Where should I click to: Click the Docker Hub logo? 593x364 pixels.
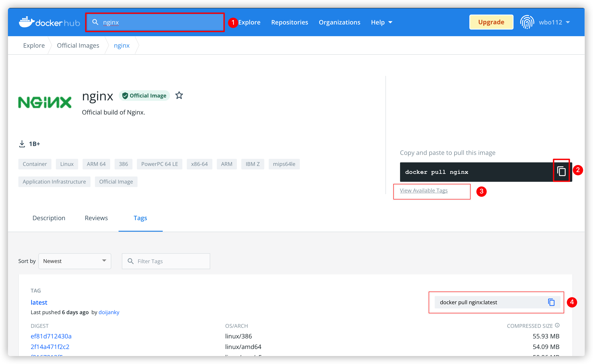pos(49,22)
